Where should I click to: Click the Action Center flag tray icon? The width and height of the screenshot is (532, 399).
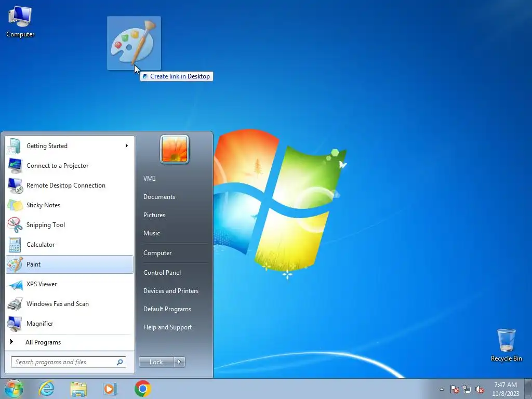point(454,389)
